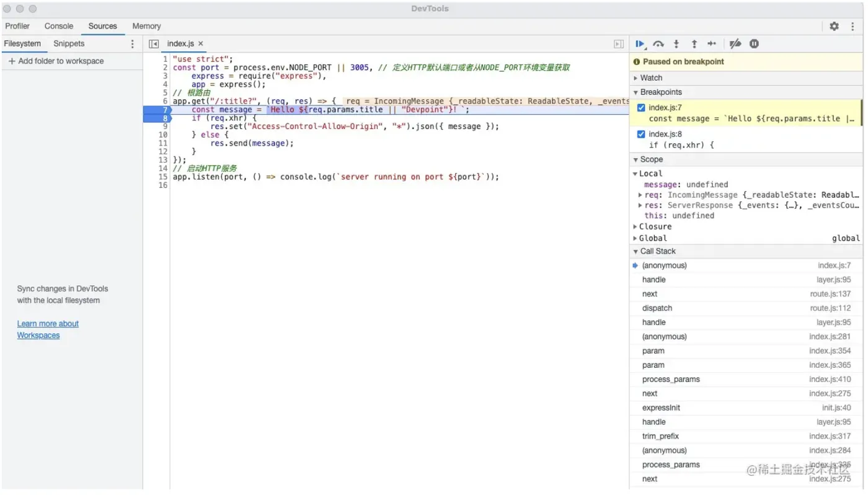Uncheck the index.js:8 breakpoint checkbox

tap(641, 135)
